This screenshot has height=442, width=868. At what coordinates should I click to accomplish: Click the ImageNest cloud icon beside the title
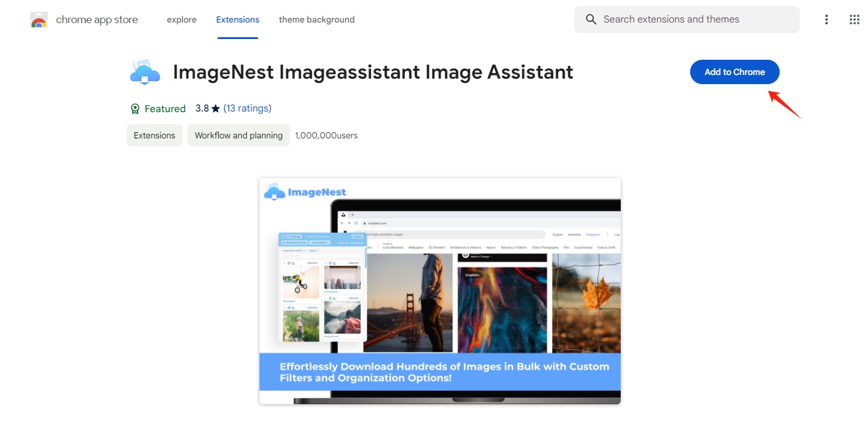point(145,73)
